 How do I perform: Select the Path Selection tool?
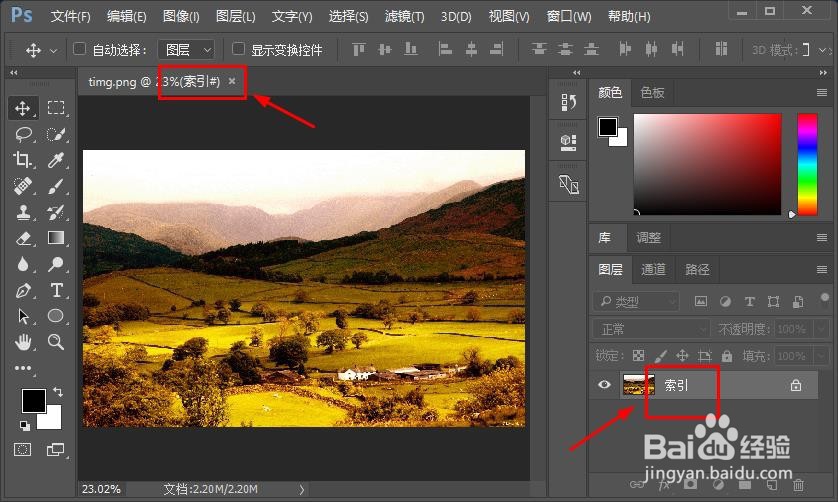pos(22,316)
